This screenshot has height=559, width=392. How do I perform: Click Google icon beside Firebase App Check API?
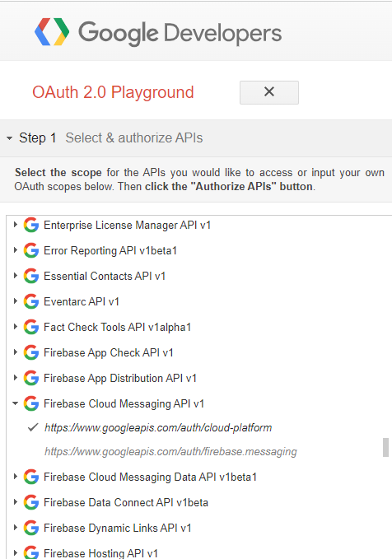31,352
